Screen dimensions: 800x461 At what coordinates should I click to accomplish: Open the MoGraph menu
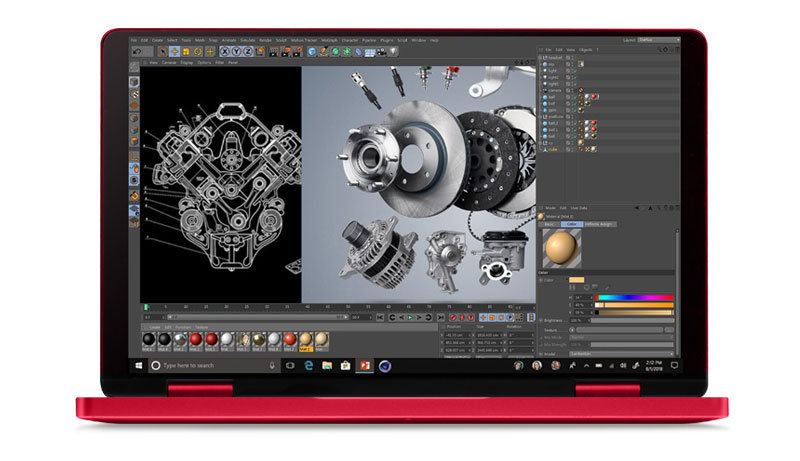tap(329, 40)
